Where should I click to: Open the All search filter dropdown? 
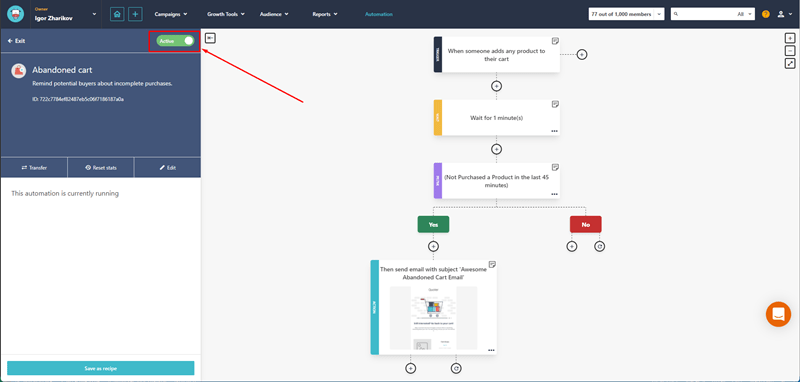(745, 14)
